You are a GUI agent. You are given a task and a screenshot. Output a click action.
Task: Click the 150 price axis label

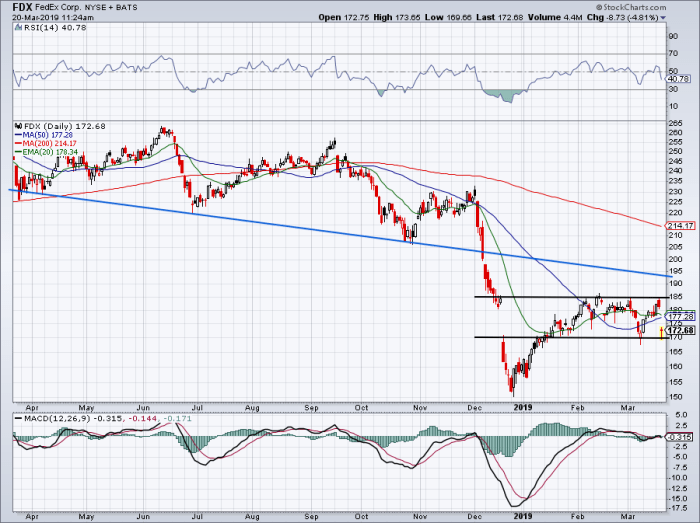pos(675,397)
